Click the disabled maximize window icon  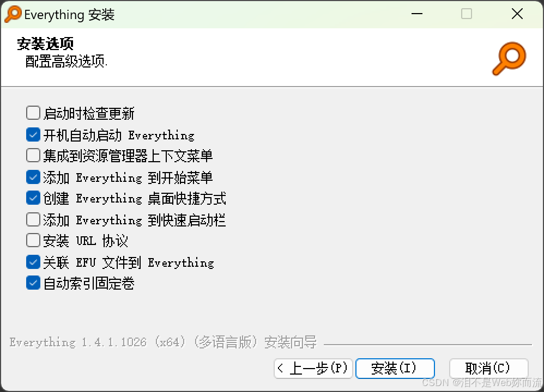[x=467, y=14]
